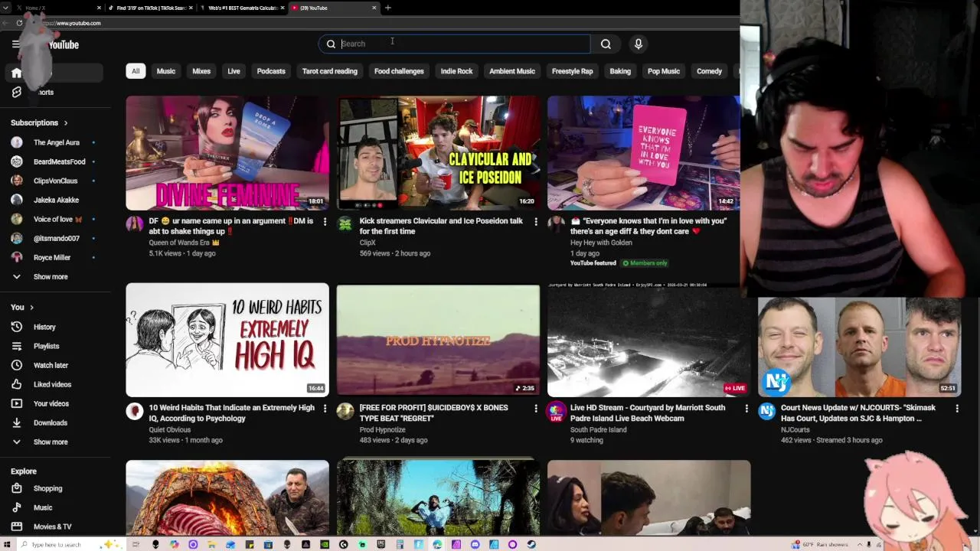Select the Indie Rock filter chip
This screenshot has height=551, width=980.
(x=456, y=71)
